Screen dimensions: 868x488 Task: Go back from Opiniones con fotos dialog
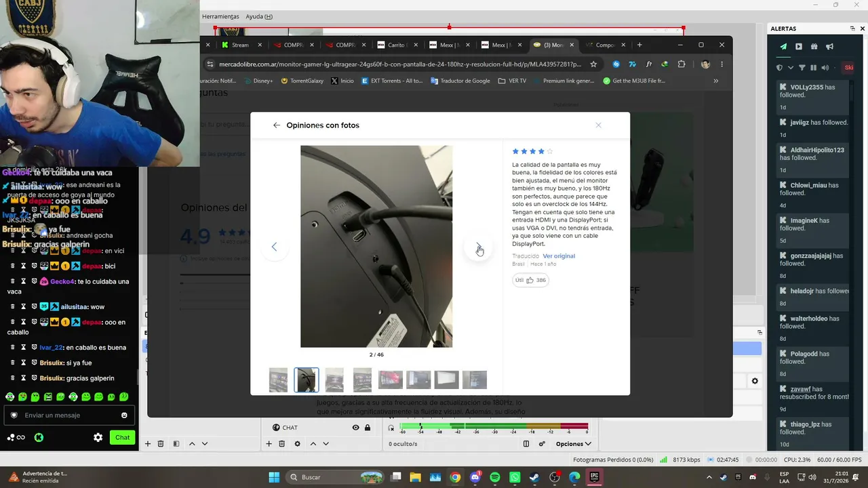click(276, 125)
